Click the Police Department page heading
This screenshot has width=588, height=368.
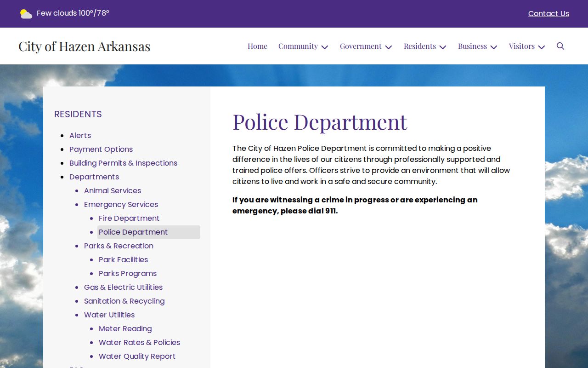click(x=320, y=122)
